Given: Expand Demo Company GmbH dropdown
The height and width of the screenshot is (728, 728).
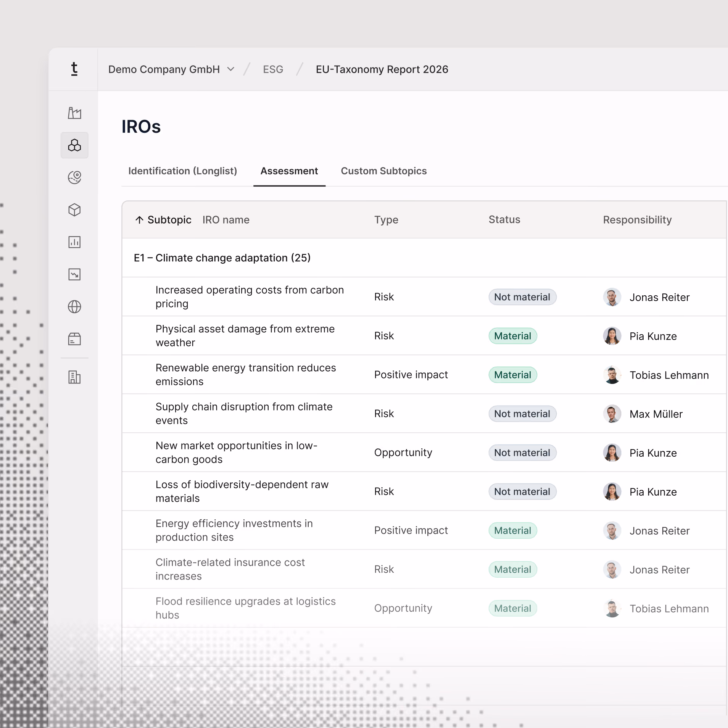Looking at the screenshot, I should (171, 69).
